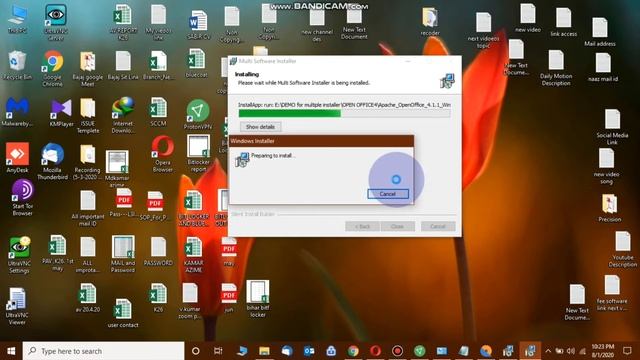
Task: Open Cortana from the taskbar
Action: pyautogui.click(x=196, y=351)
